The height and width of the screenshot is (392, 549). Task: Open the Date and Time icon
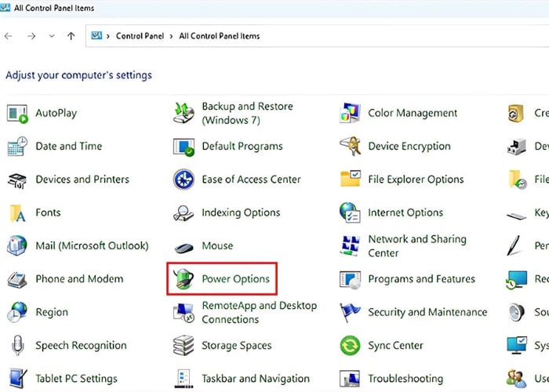click(17, 147)
